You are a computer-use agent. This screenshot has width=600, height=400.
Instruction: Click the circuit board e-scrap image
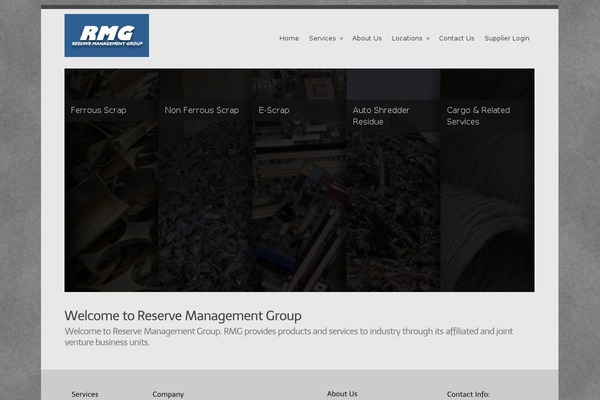(300, 207)
